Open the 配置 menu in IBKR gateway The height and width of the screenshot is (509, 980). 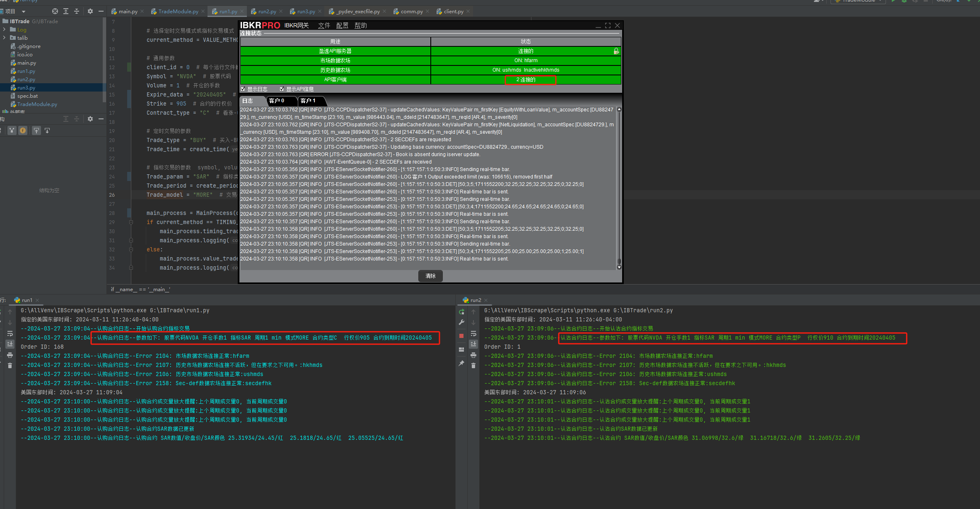tap(342, 26)
